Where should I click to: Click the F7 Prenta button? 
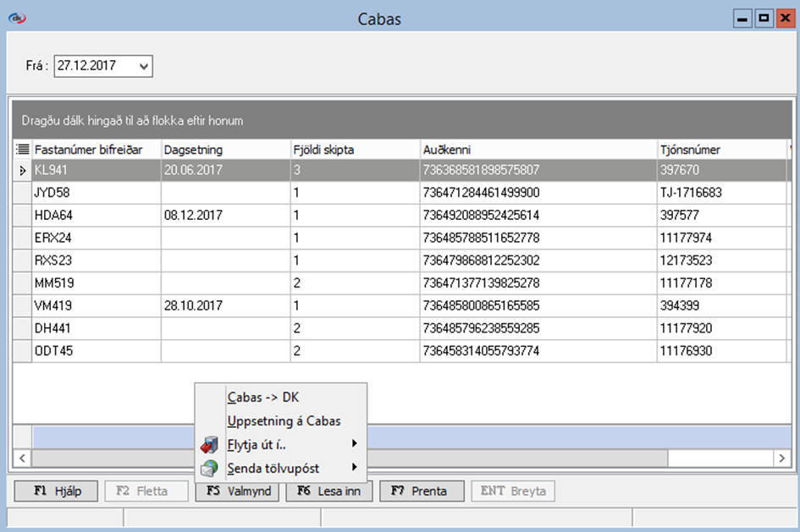(x=422, y=491)
